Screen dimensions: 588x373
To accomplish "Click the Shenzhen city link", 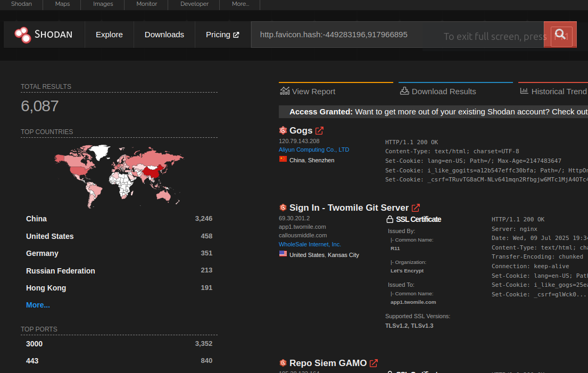I will [x=321, y=160].
